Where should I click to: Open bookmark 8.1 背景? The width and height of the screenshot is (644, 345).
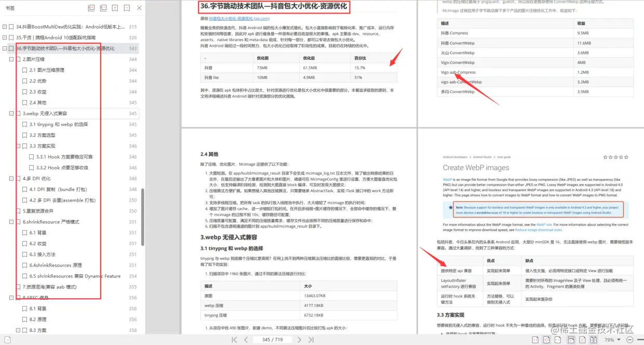[x=38, y=309]
